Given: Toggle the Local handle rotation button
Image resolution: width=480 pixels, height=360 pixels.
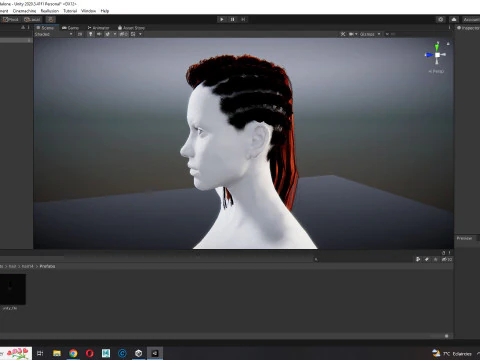Looking at the screenshot, I should [x=32, y=19].
